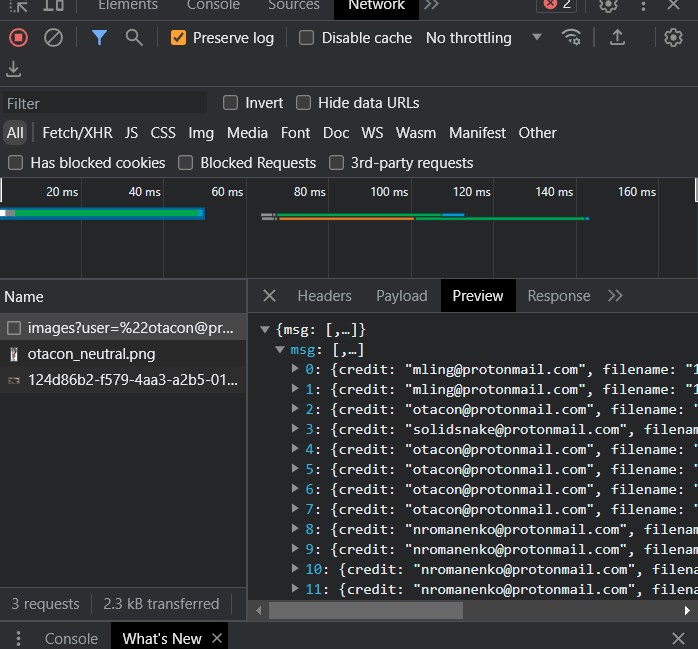Click the preview horizontal scrollbar thumb

366,610
